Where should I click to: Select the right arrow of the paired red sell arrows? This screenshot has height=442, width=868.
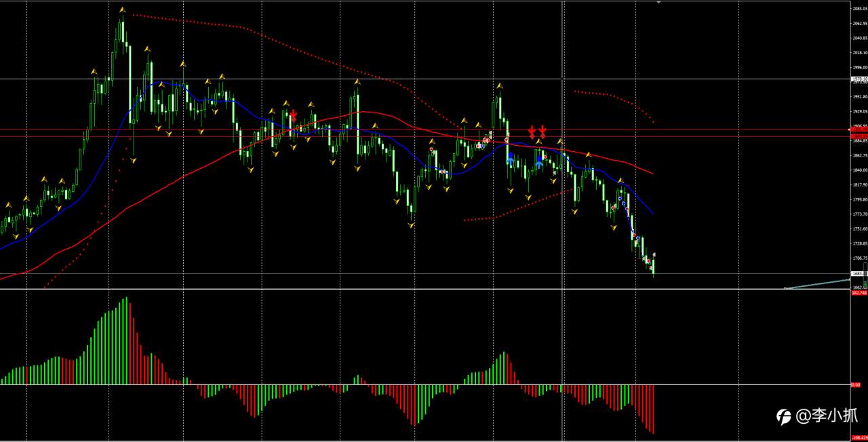pos(542,131)
